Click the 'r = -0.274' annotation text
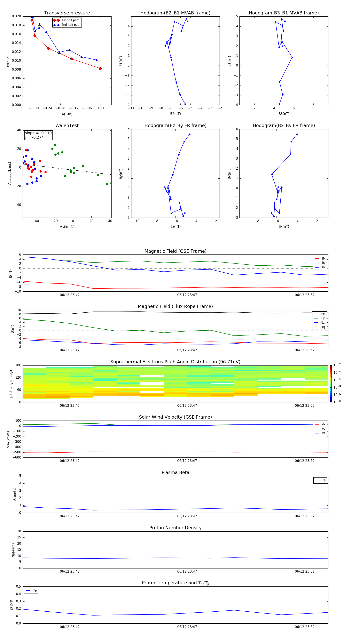351x644 pixels. [35, 137]
